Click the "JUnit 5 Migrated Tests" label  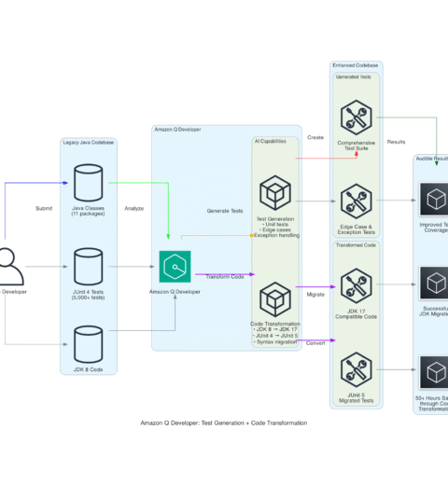(357, 397)
